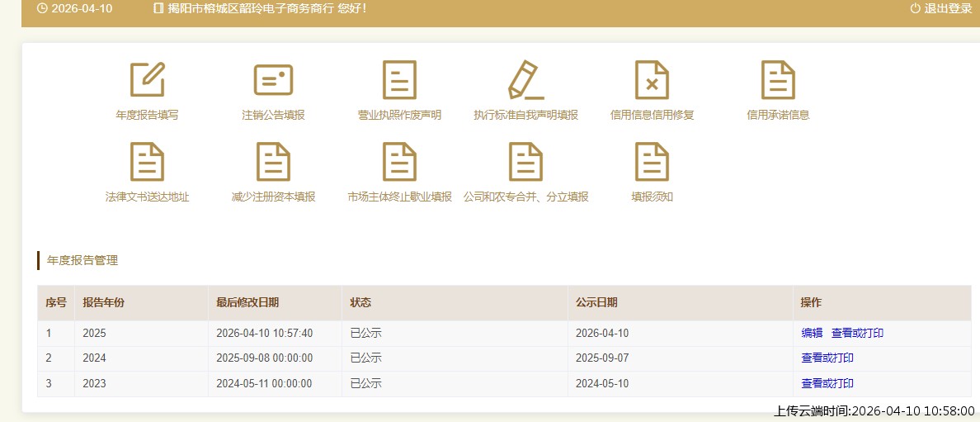Select the 公司和农专合并、分立填报 icon
This screenshot has height=422, width=980.
(525, 162)
